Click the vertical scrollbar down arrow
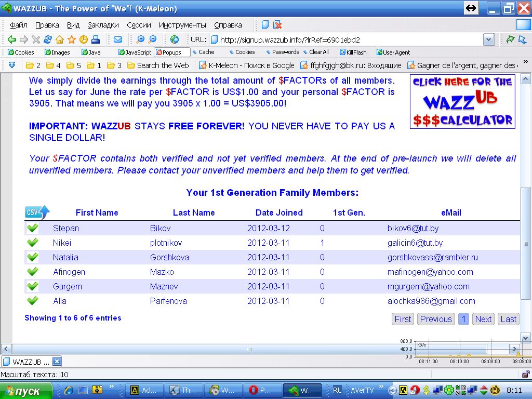 coord(525,338)
